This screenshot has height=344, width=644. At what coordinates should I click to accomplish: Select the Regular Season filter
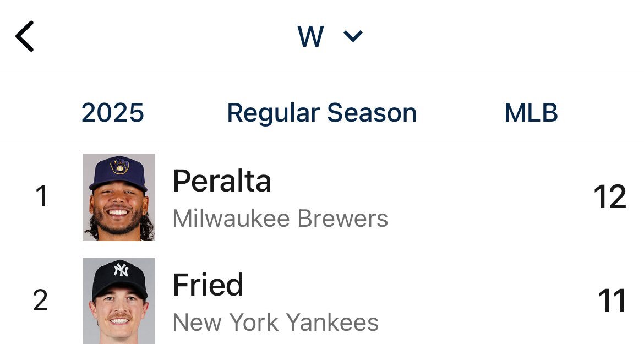pyautogui.click(x=321, y=113)
